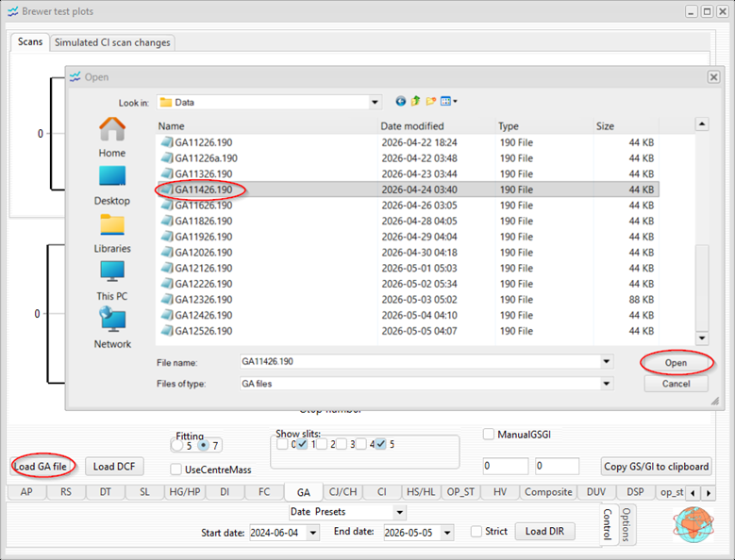Enable the Strict checkbox
The height and width of the screenshot is (560, 735).
point(476,531)
